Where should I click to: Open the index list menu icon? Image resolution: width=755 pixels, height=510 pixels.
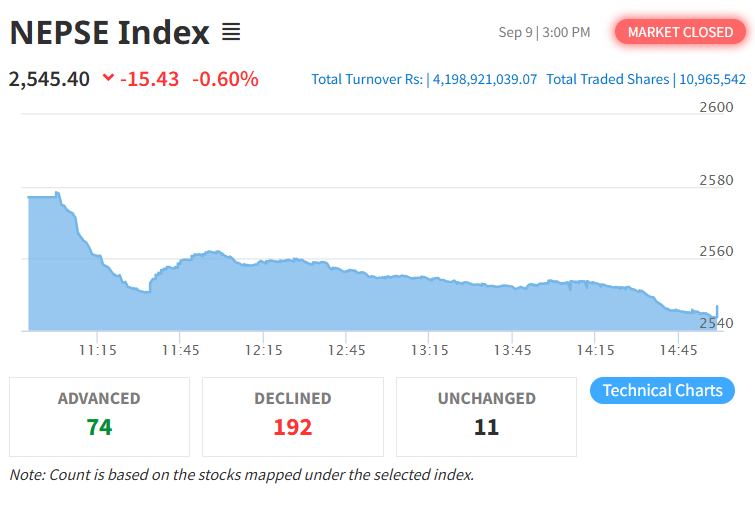tap(231, 32)
